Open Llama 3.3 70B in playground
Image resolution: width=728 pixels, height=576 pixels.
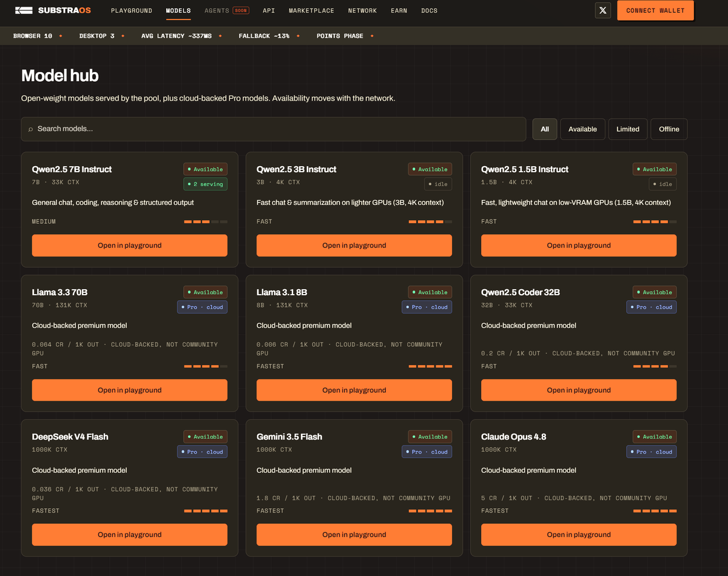click(x=130, y=390)
